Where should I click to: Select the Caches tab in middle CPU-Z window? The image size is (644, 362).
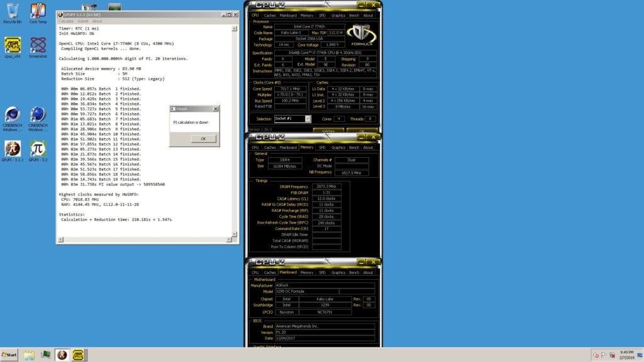tap(270, 147)
